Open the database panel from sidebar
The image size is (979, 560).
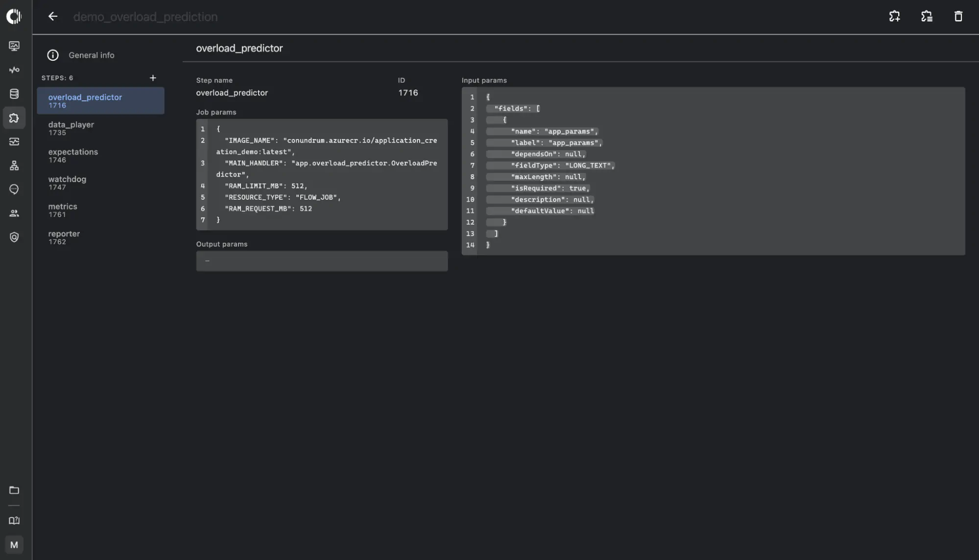[14, 93]
